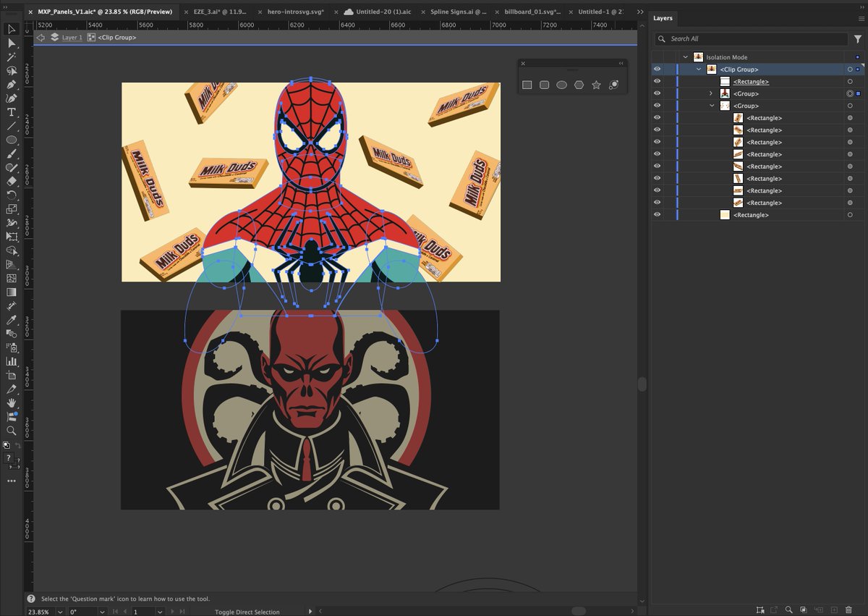868x616 pixels.
Task: Pick the Eyedropper tool
Action: click(x=12, y=319)
